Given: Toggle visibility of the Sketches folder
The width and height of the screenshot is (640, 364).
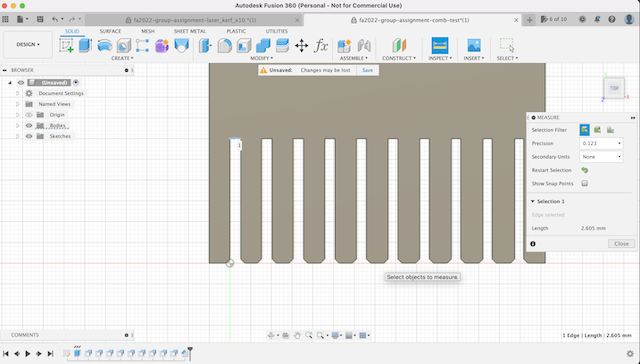Looking at the screenshot, I should (x=29, y=136).
